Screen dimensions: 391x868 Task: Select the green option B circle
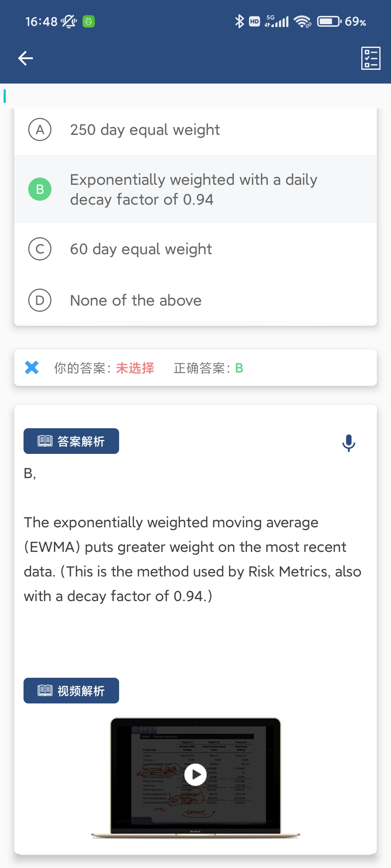click(40, 189)
